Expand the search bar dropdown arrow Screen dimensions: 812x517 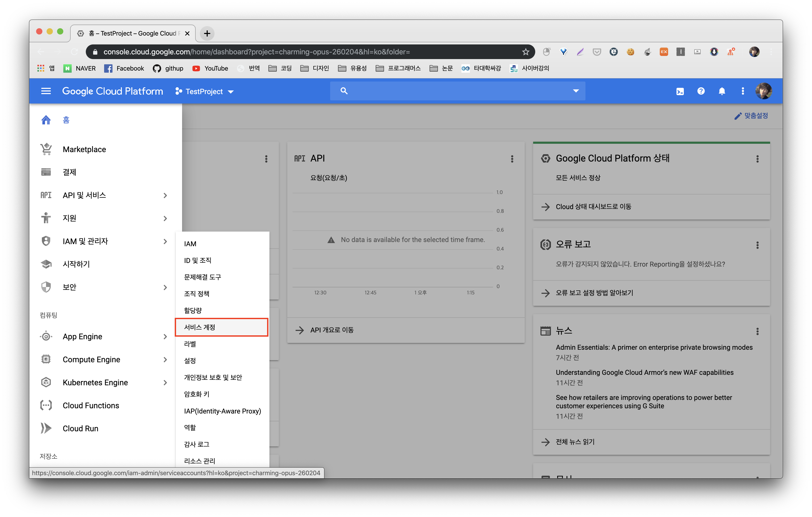(x=576, y=91)
